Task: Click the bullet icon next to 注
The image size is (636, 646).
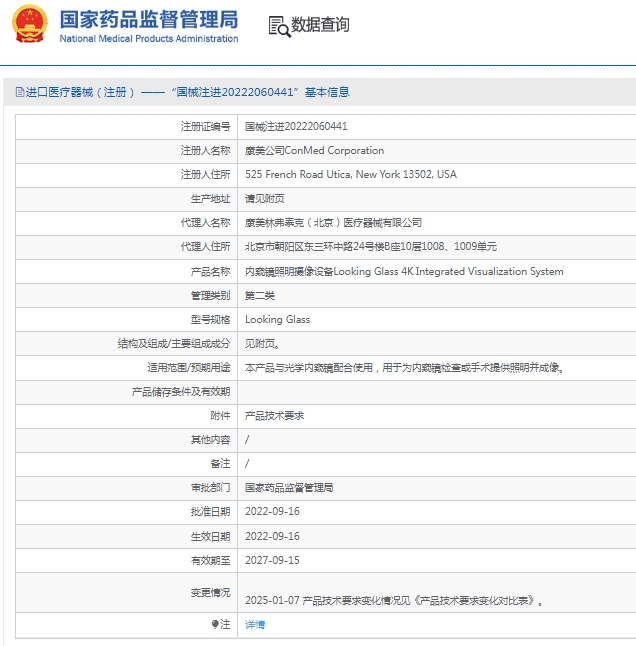Action: (215, 624)
